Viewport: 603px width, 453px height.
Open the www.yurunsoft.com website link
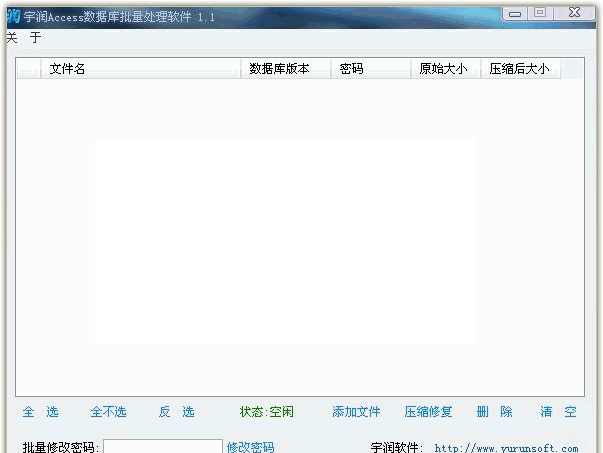coord(506,448)
